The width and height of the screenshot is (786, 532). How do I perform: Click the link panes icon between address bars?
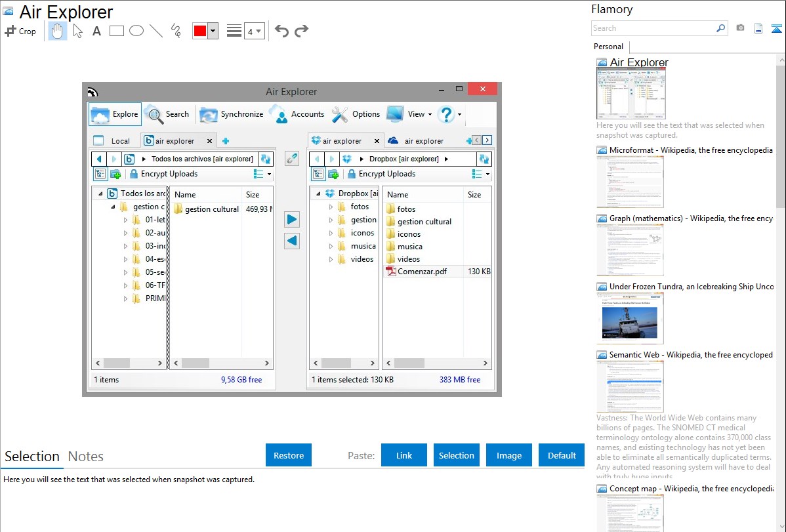point(292,159)
